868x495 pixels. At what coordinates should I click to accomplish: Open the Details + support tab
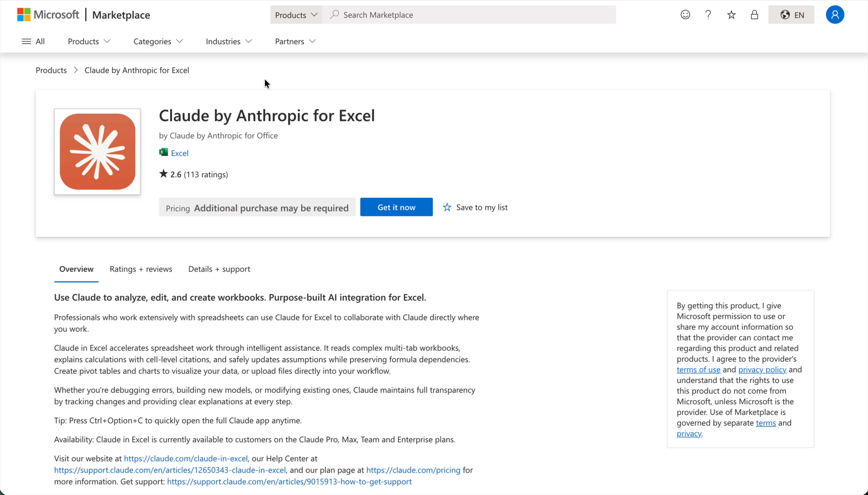point(219,269)
